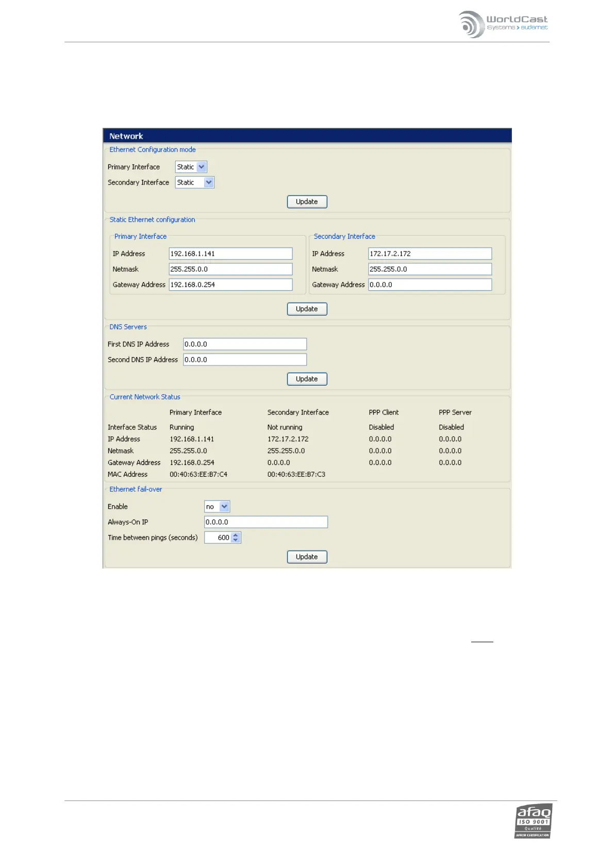Screen dimensions: 614x868
Task: Open the Secondary Interface mode dropdown
Action: [194, 182]
